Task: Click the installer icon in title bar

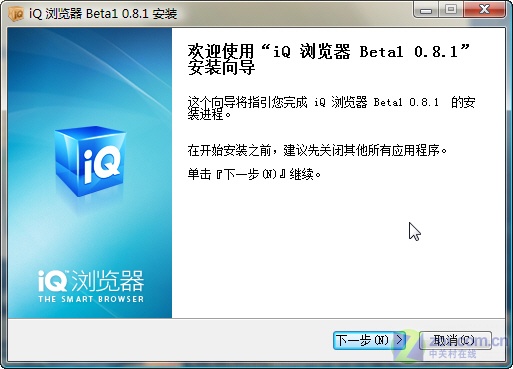Action: tap(16, 14)
